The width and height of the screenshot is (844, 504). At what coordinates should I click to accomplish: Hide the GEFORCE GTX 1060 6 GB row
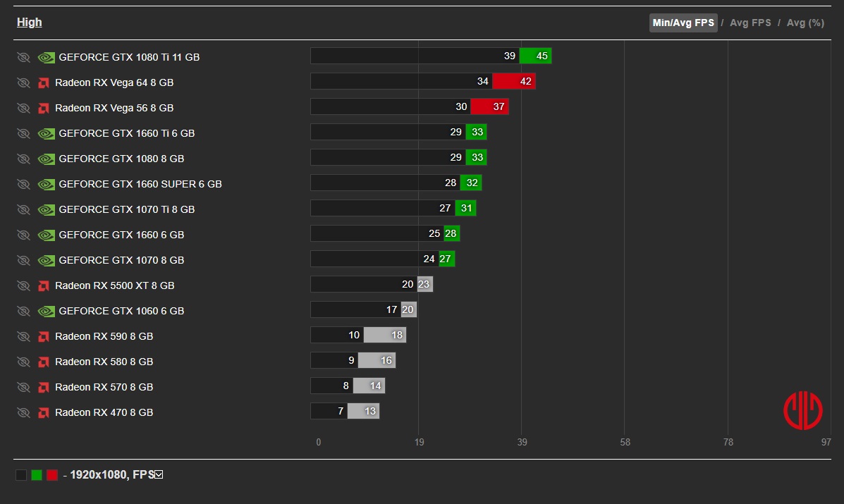coord(23,311)
